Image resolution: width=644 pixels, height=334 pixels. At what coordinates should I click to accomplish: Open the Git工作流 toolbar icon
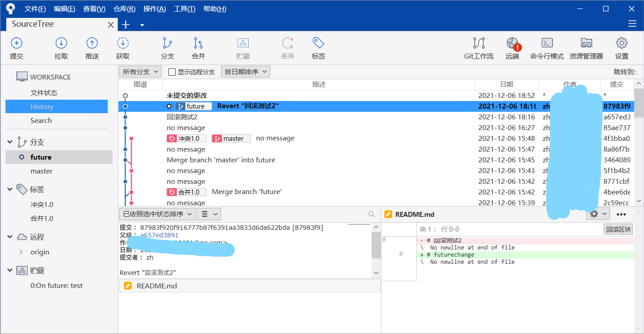click(479, 43)
